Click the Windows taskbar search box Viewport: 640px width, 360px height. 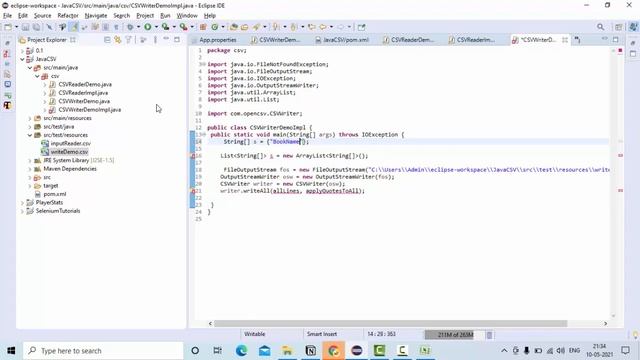click(x=103, y=351)
